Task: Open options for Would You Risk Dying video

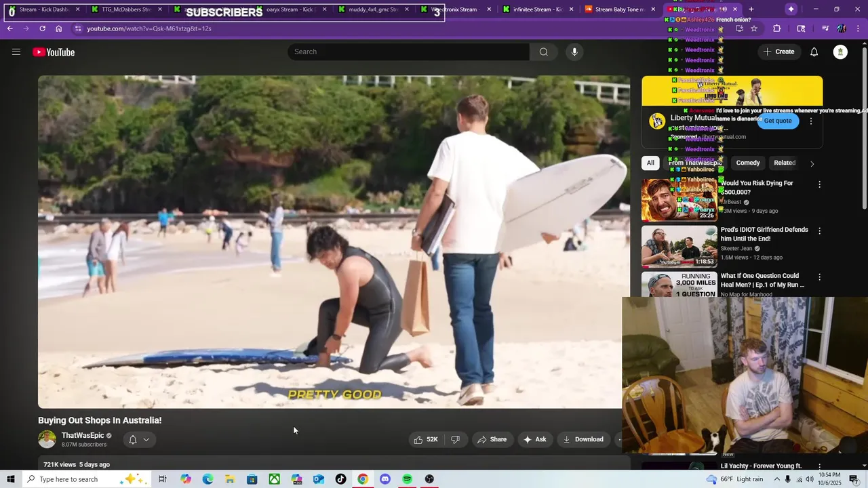Action: [819, 184]
